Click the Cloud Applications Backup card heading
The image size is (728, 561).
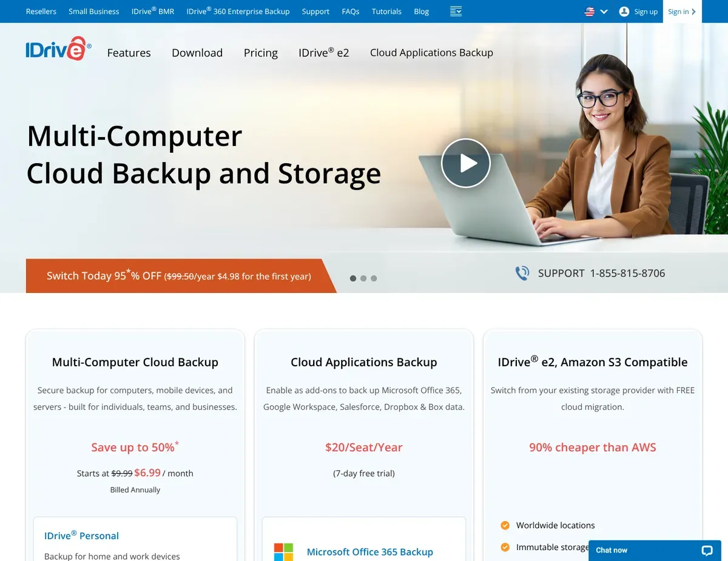point(364,362)
